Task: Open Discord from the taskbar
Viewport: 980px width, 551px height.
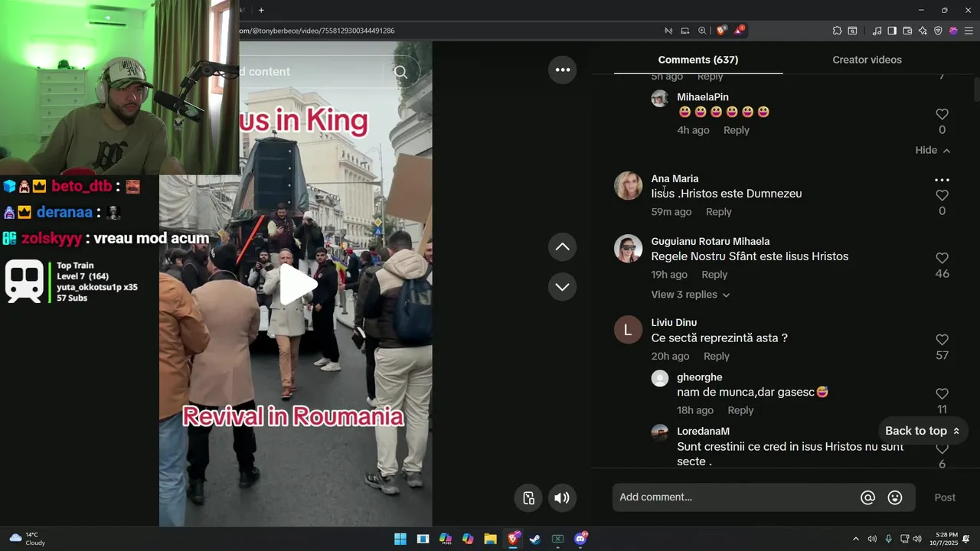Action: pos(581,539)
